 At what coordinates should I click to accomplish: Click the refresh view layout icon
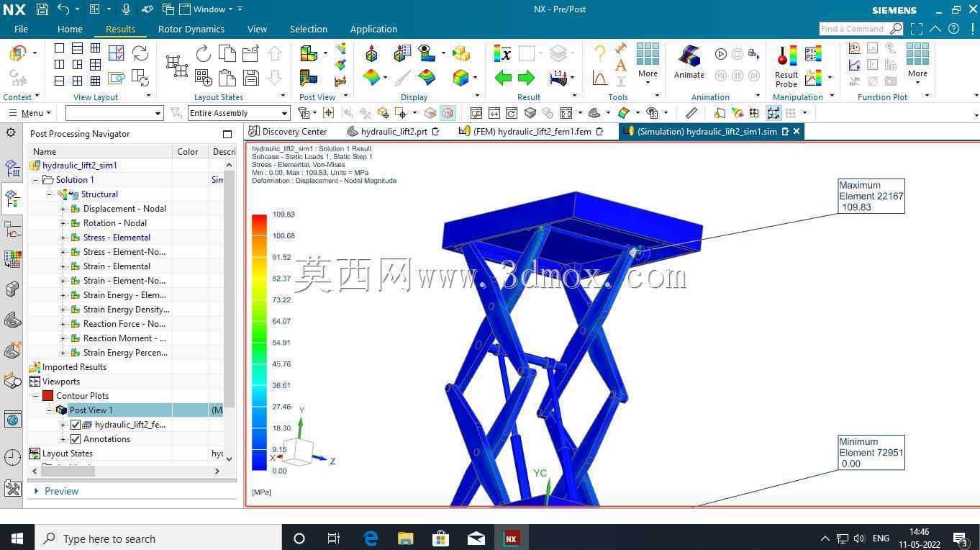click(x=140, y=53)
